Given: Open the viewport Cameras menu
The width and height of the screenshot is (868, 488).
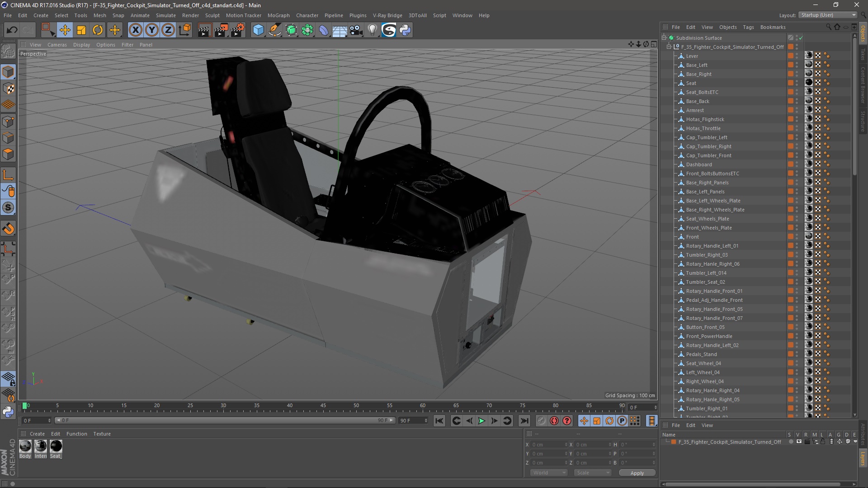Looking at the screenshot, I should tap(57, 45).
